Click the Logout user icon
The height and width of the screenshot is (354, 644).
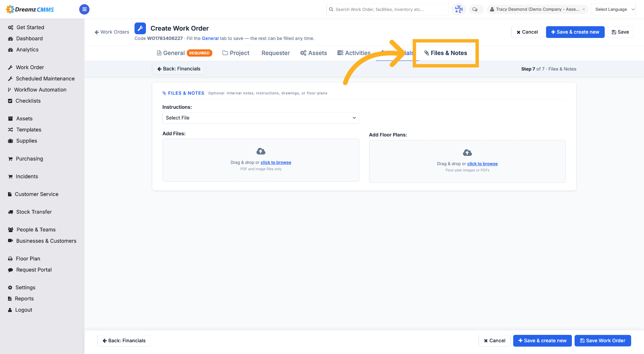[x=10, y=310]
